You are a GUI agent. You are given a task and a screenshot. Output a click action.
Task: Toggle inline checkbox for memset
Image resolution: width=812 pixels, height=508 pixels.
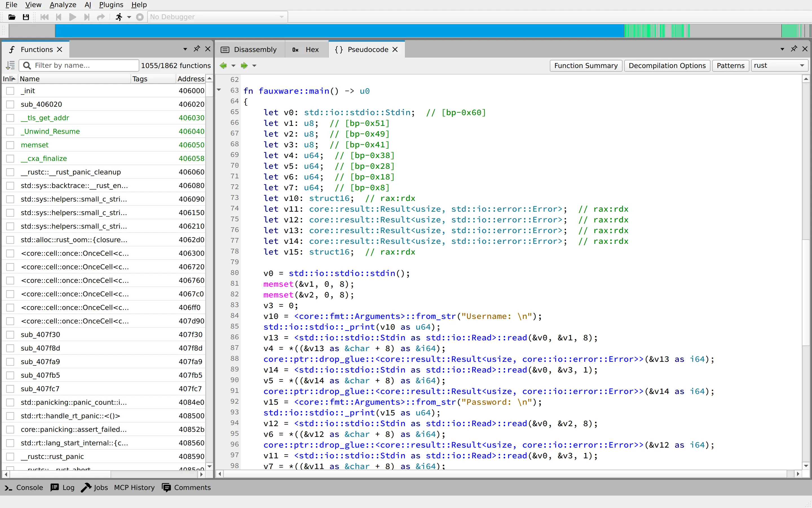coord(10,145)
